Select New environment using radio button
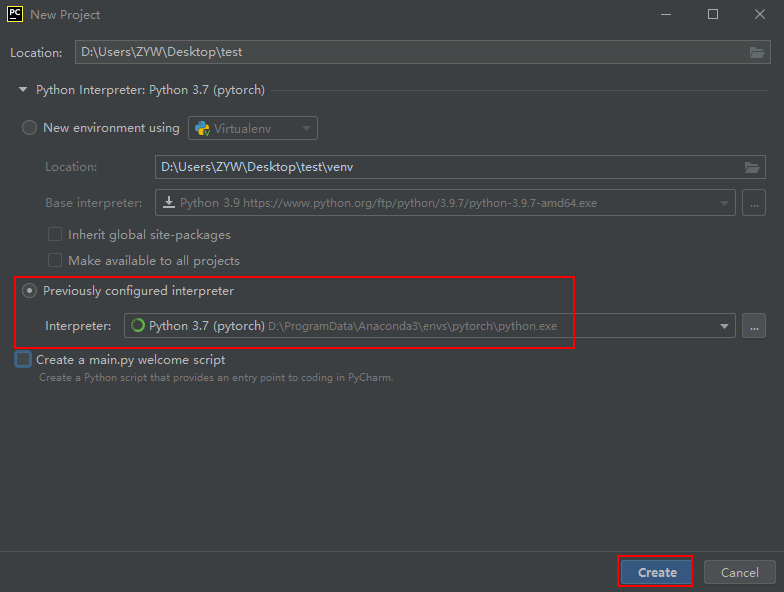 (x=30, y=128)
